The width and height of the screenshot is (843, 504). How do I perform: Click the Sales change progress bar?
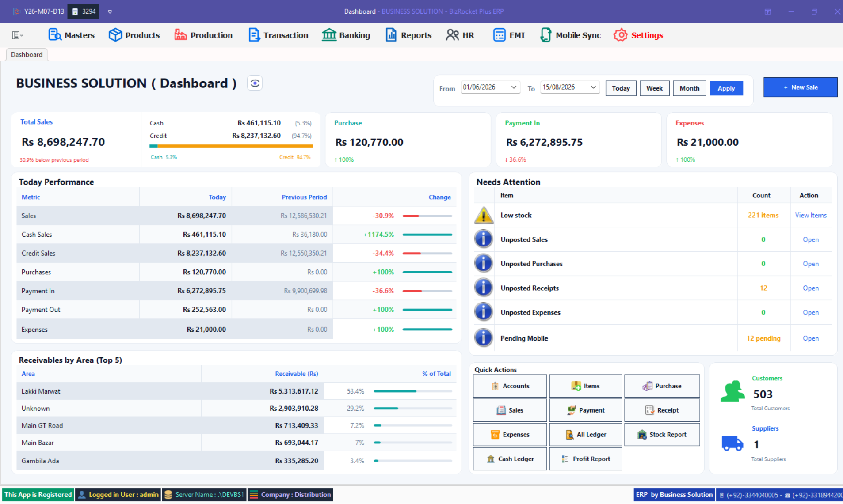point(427,216)
